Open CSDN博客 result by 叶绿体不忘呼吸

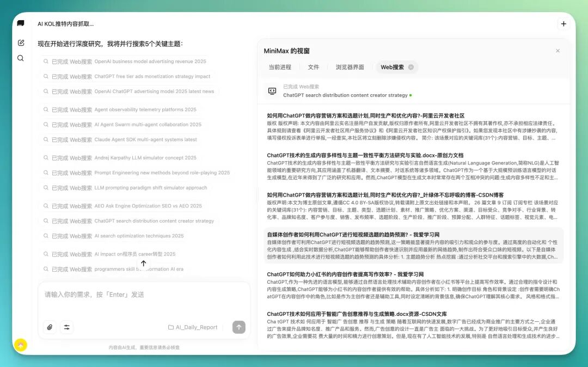tap(385, 195)
